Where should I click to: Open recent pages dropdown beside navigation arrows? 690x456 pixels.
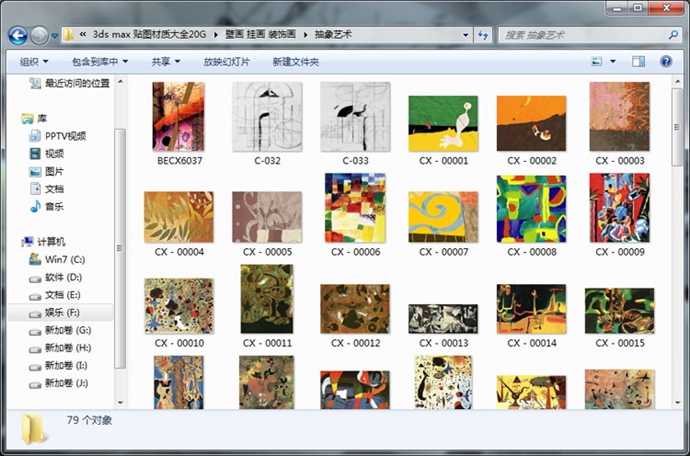pyautogui.click(x=55, y=36)
